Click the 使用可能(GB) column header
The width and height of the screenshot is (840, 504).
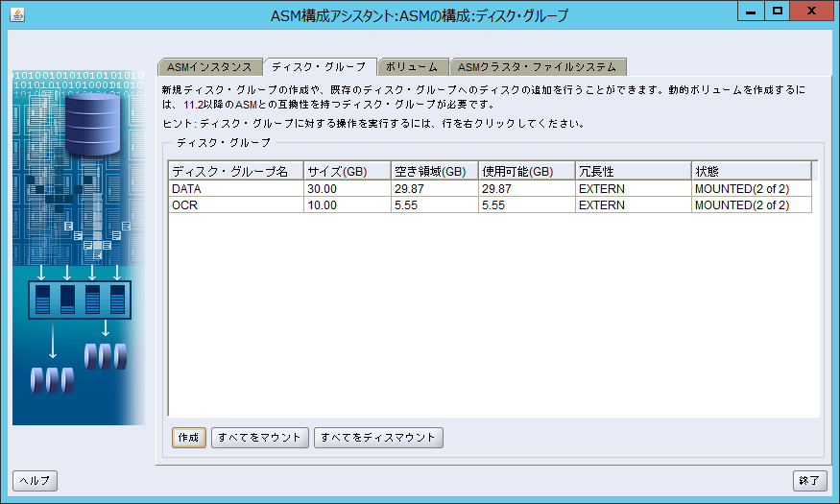pos(527,172)
